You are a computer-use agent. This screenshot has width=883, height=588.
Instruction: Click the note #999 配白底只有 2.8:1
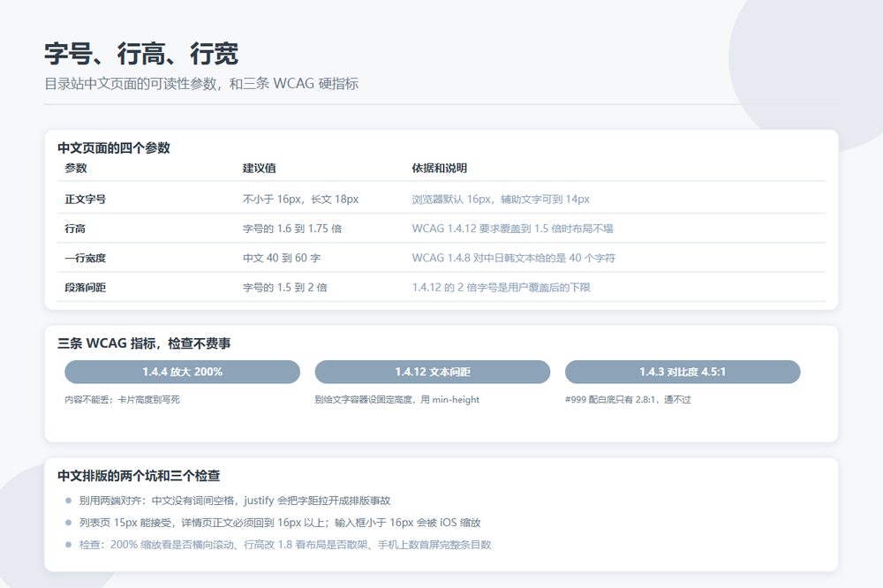[628, 399]
